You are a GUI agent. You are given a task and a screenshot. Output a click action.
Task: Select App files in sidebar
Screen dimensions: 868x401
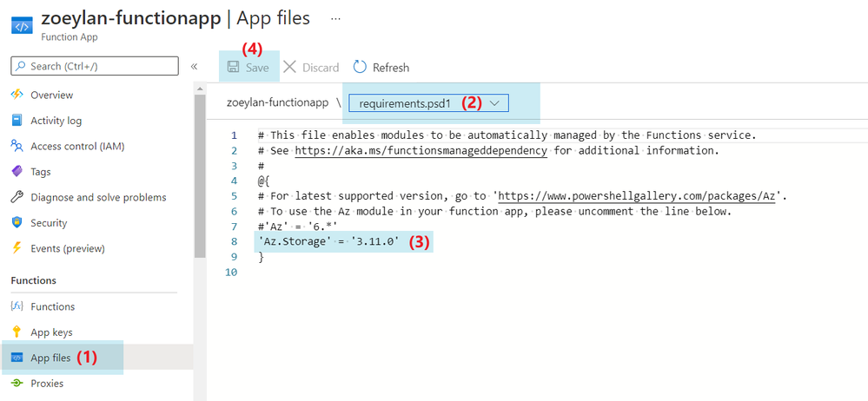pyautogui.click(x=51, y=358)
